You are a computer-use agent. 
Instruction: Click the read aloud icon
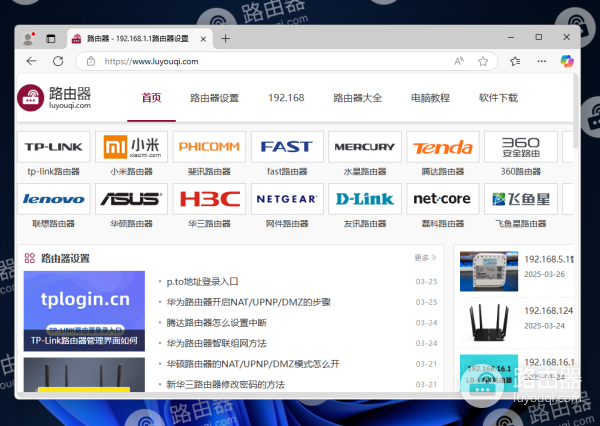(x=459, y=61)
